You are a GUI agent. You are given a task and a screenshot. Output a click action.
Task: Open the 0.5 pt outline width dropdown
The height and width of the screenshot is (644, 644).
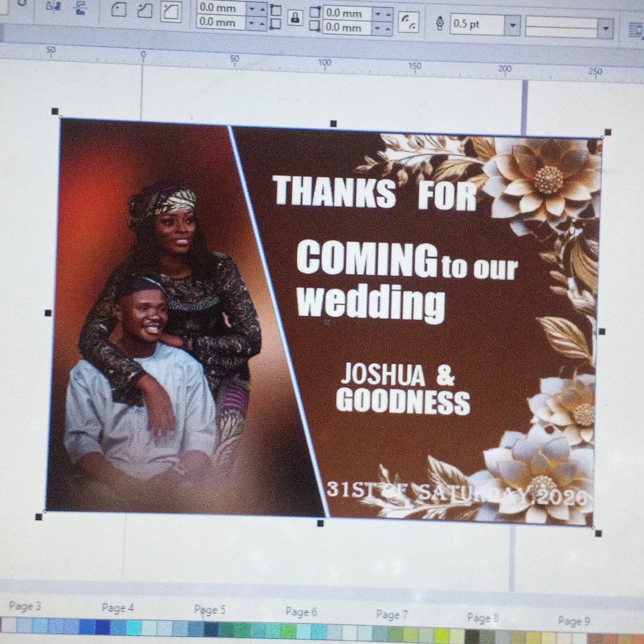pos(513,25)
